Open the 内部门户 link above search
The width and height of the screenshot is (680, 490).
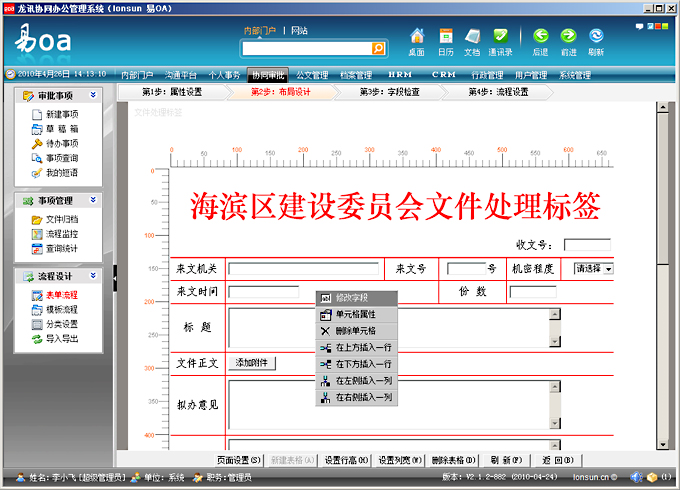click(260, 31)
